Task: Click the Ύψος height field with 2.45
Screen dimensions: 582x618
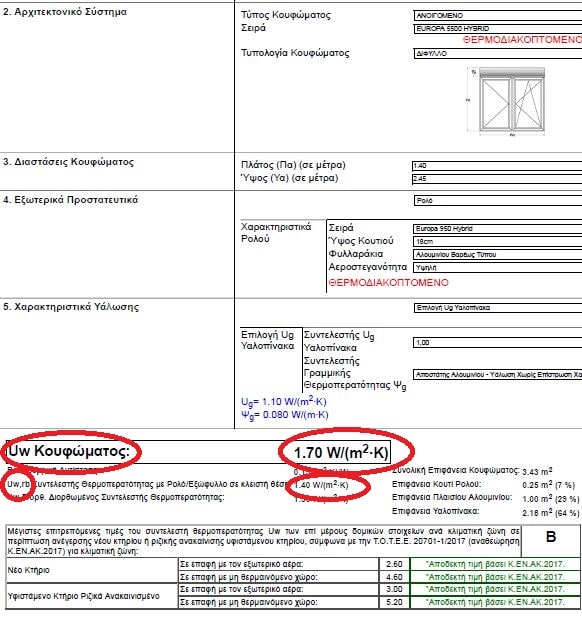Action: click(x=497, y=179)
